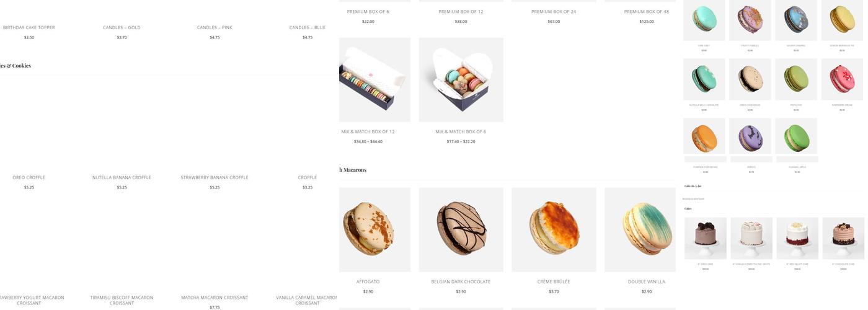View the Crème Brûlée macaron image

pyautogui.click(x=554, y=230)
